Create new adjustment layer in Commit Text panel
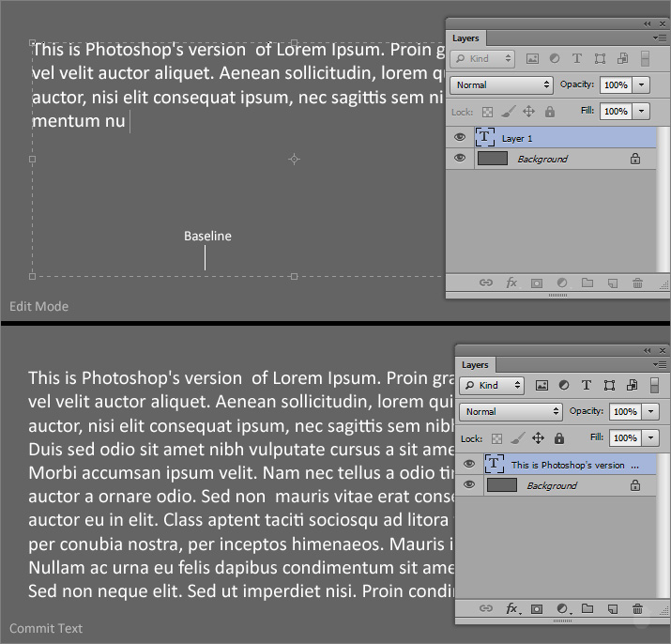Image resolution: width=671 pixels, height=644 pixels. pyautogui.click(x=563, y=609)
